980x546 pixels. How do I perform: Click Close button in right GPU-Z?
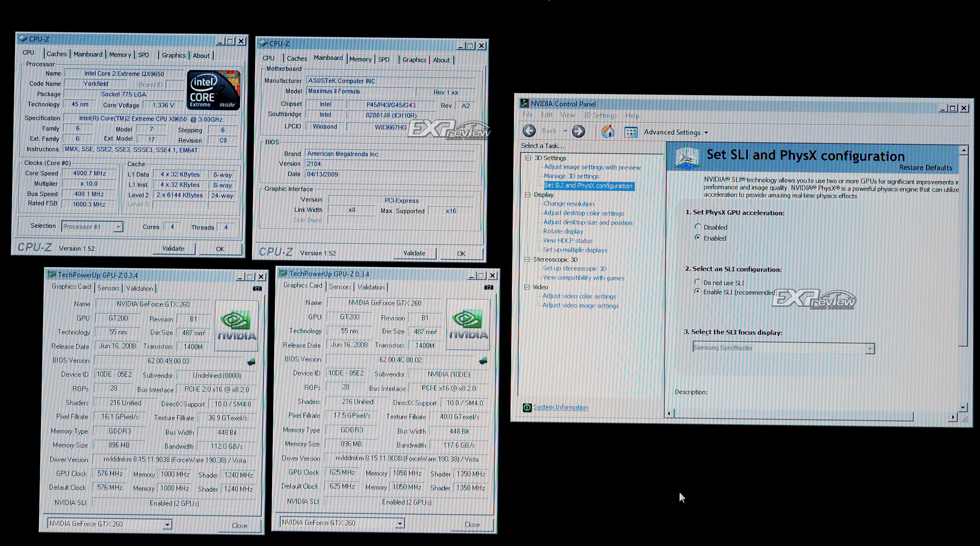click(472, 524)
